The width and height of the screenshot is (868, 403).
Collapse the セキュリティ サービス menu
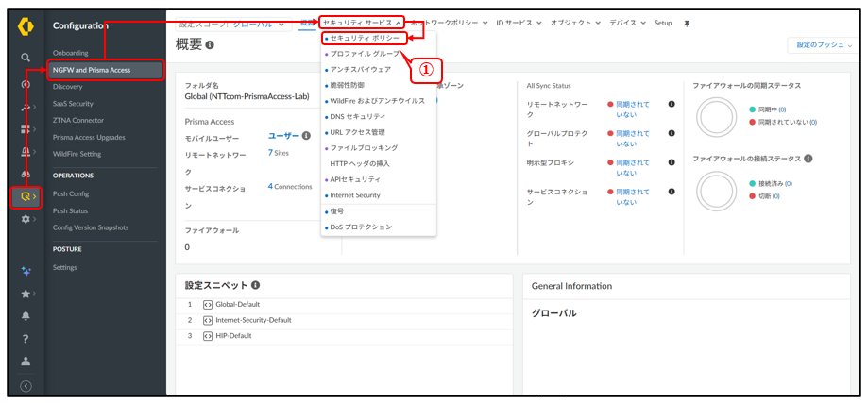click(362, 23)
